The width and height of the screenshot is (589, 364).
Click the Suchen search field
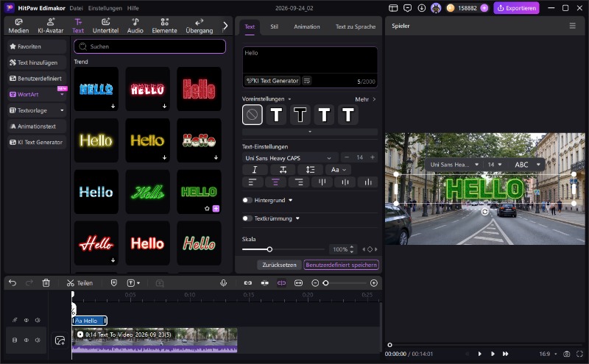pyautogui.click(x=150, y=46)
